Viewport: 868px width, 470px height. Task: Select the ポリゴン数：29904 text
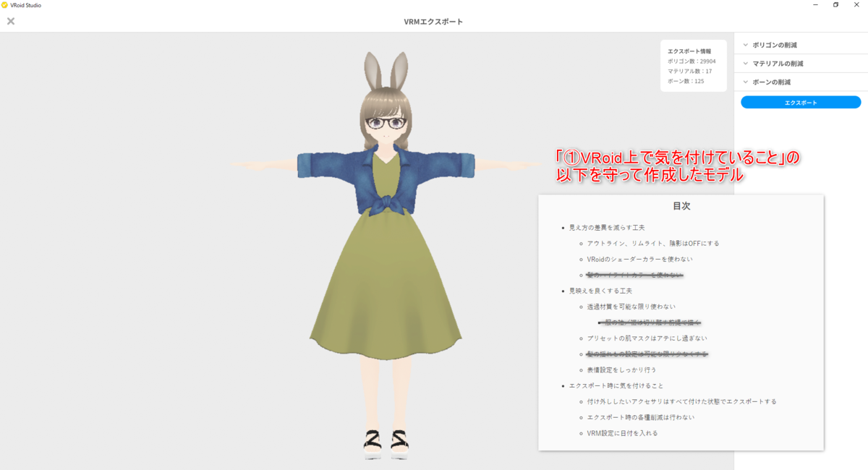point(692,61)
